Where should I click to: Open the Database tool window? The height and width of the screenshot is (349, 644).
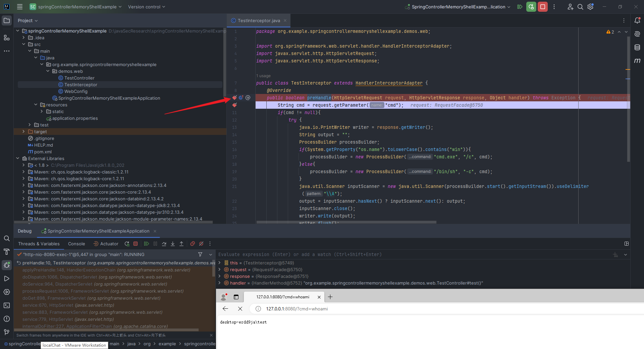tap(637, 47)
